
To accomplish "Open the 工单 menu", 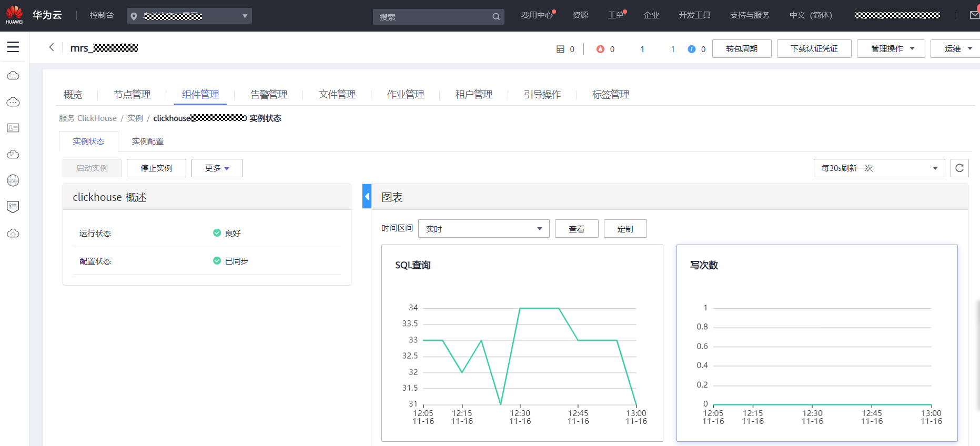I will (x=616, y=15).
